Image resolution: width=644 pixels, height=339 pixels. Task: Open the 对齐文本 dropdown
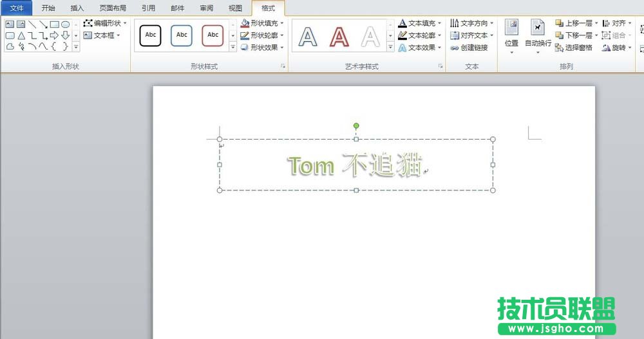coord(472,35)
